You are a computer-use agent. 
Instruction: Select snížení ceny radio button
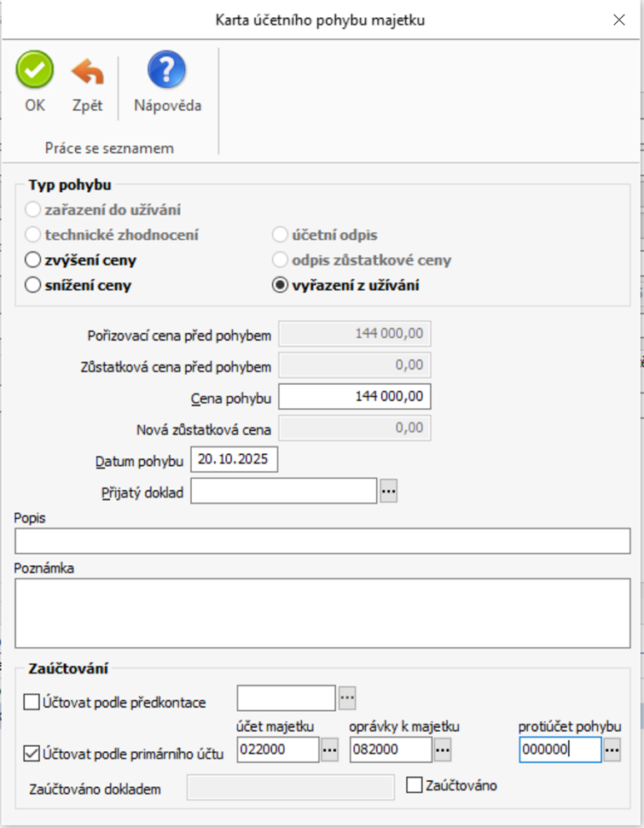[33, 285]
